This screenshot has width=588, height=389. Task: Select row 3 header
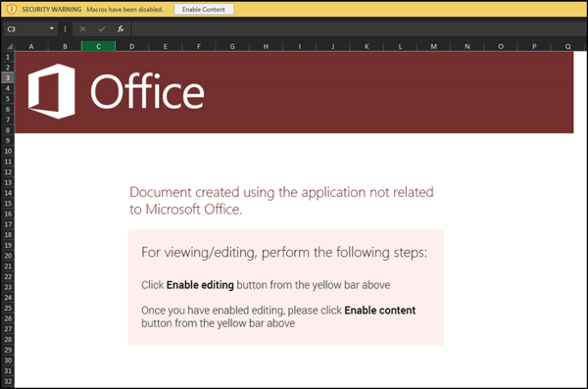8,77
